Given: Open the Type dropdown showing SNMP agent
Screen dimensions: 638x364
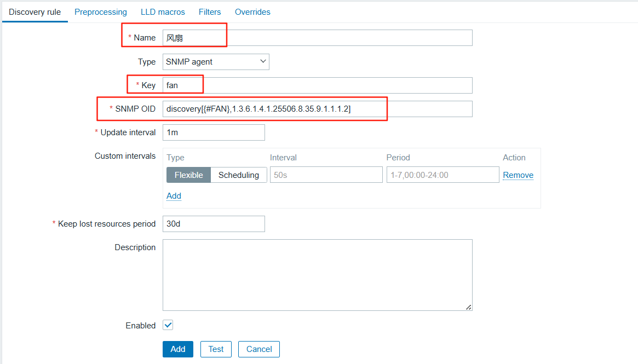Looking at the screenshot, I should pos(216,62).
